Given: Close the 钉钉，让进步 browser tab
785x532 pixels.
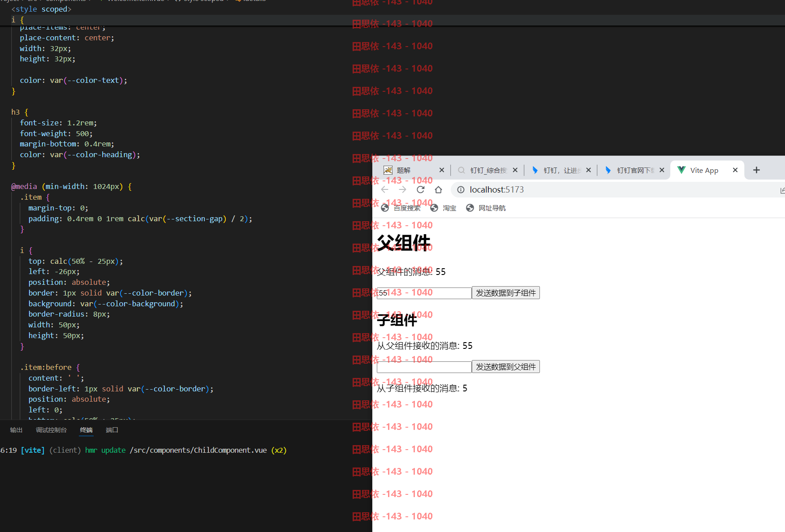Looking at the screenshot, I should tap(588, 170).
